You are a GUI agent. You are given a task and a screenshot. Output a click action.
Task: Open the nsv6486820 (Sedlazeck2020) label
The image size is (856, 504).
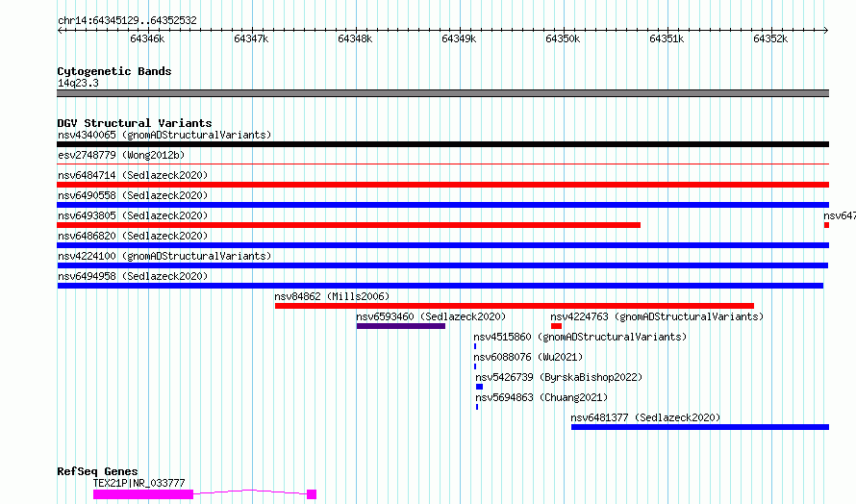(x=133, y=236)
